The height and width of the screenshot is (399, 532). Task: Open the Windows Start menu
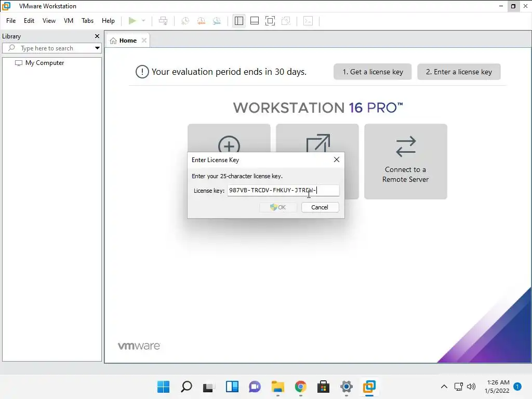[x=164, y=387]
